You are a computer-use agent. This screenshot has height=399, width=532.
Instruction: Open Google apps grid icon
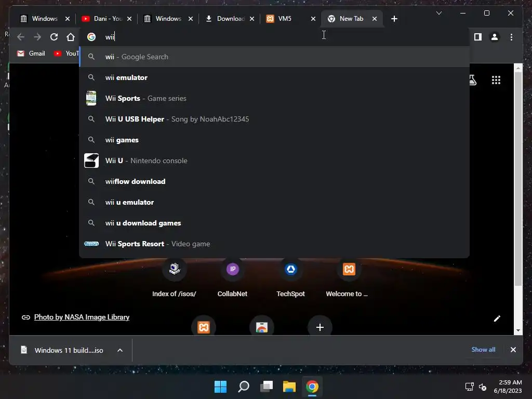[496, 80]
